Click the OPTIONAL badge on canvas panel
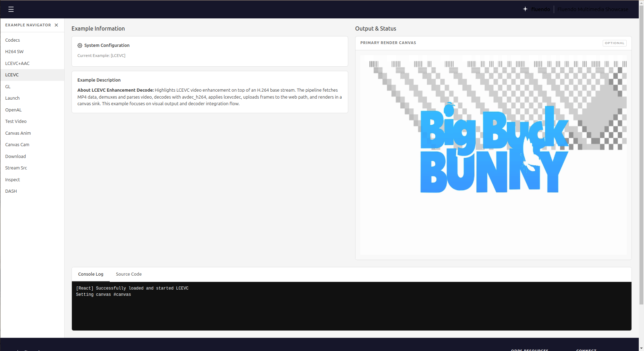Image resolution: width=644 pixels, height=351 pixels. (x=614, y=43)
